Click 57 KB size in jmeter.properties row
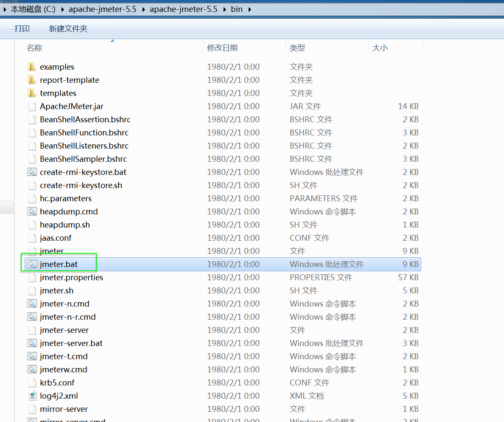This screenshot has height=422, width=504. click(x=408, y=277)
